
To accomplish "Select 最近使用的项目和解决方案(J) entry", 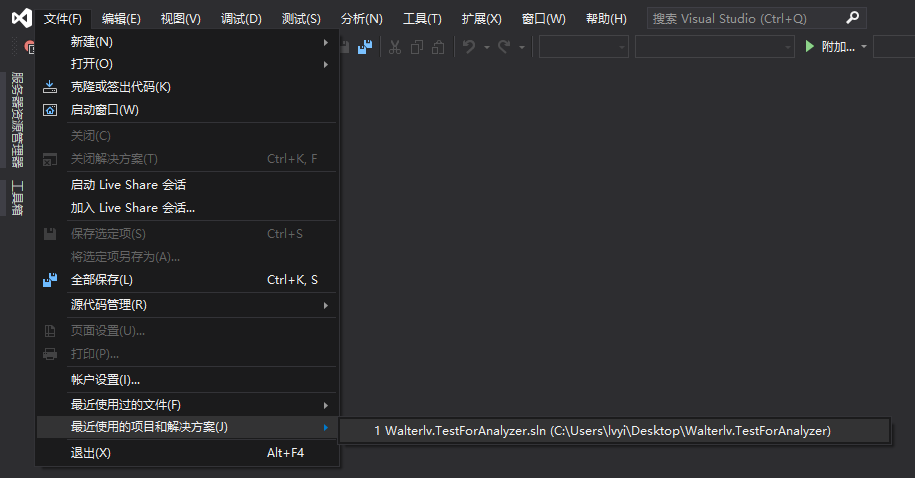I will 187,427.
